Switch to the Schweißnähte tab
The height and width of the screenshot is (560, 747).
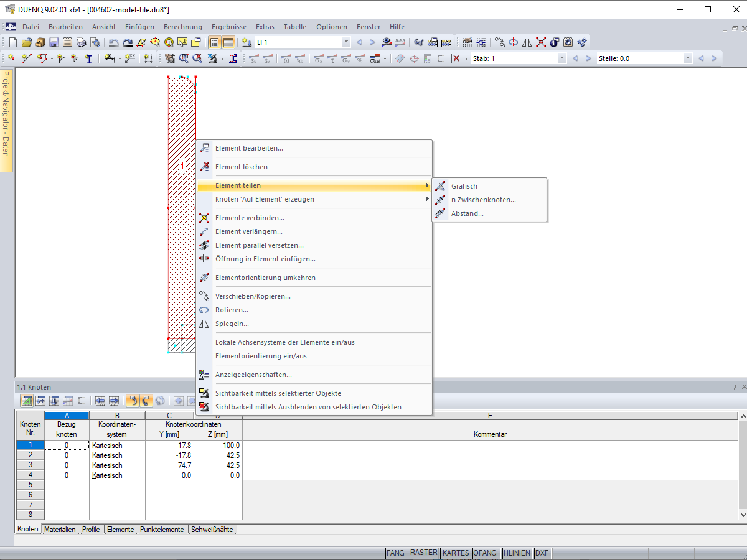(x=212, y=530)
